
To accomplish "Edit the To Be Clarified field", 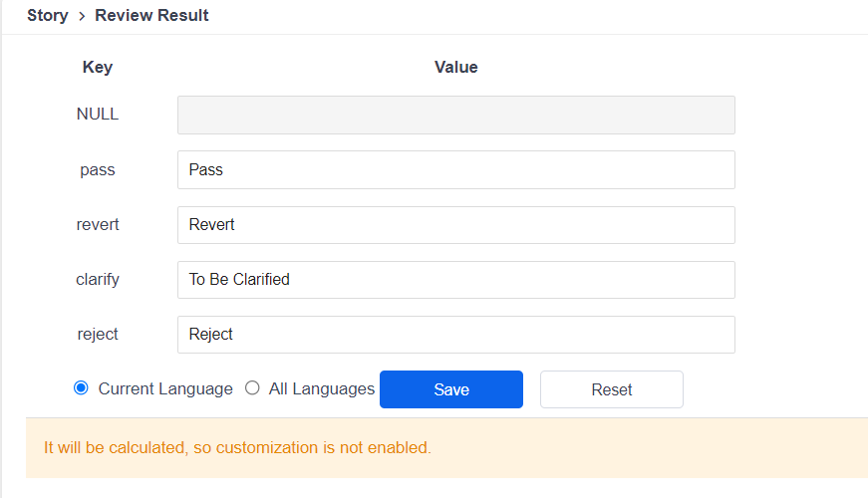I will pos(456,280).
